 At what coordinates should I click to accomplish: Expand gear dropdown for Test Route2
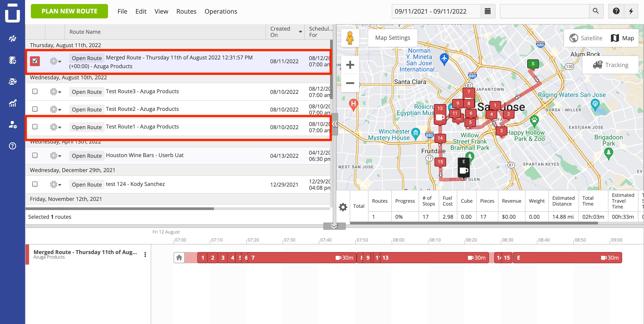[x=55, y=109]
